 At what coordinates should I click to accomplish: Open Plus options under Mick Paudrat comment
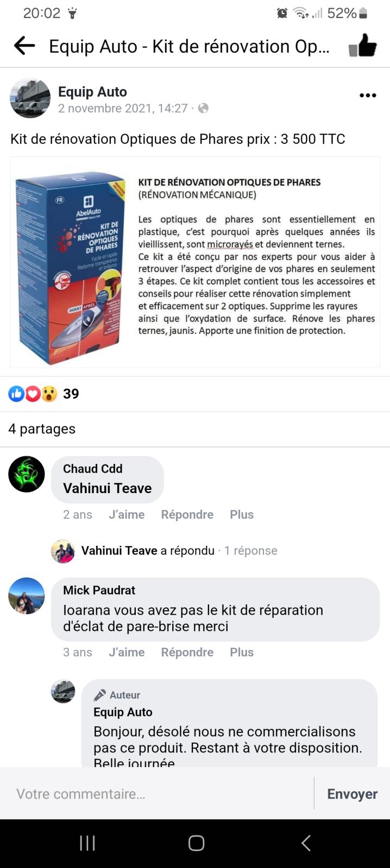242,652
